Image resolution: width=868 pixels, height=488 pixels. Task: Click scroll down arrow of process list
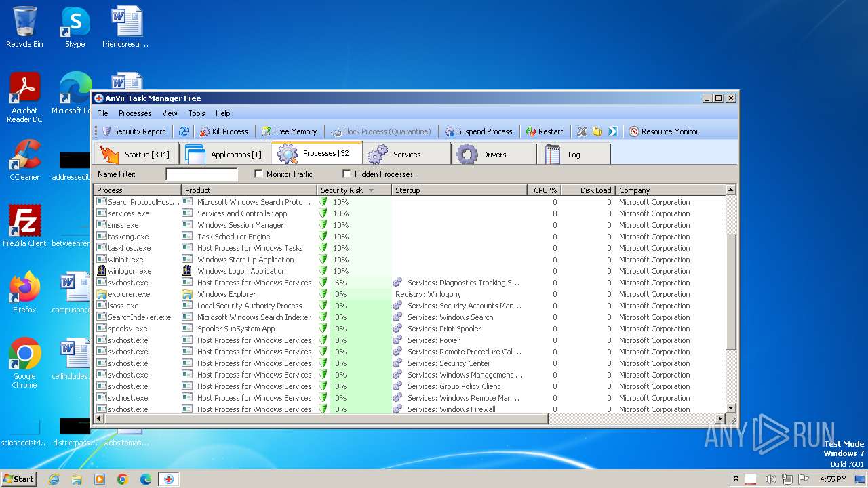(x=730, y=408)
